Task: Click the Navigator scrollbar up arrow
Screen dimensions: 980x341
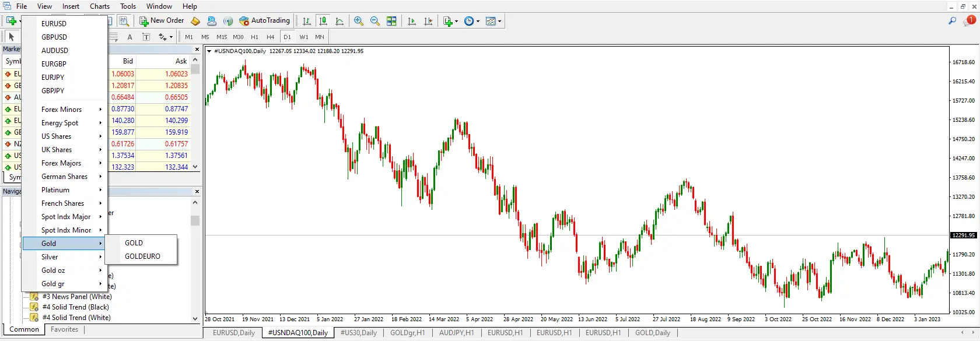Action: point(195,202)
